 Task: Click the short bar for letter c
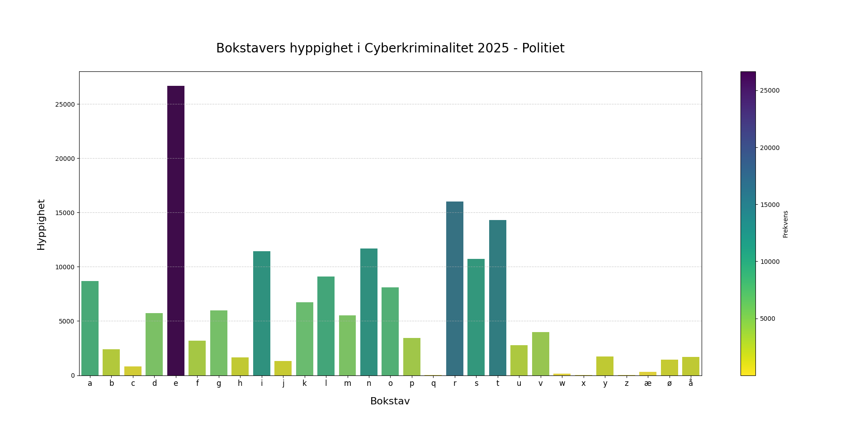click(132, 371)
